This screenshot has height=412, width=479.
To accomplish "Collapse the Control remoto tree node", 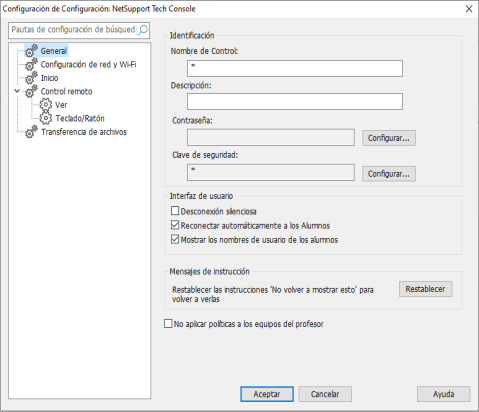I will (17, 91).
